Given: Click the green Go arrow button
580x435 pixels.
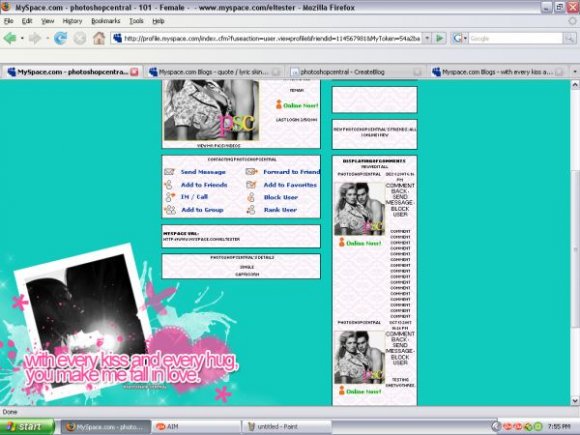Looking at the screenshot, I should pyautogui.click(x=439, y=38).
